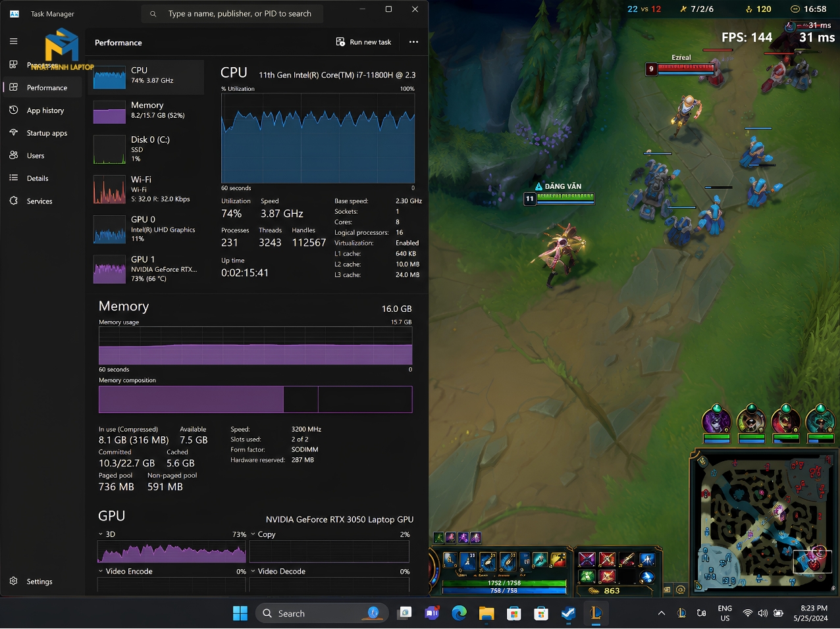
Task: Click the Committed 10.3/22.7 GB value
Action: (127, 463)
